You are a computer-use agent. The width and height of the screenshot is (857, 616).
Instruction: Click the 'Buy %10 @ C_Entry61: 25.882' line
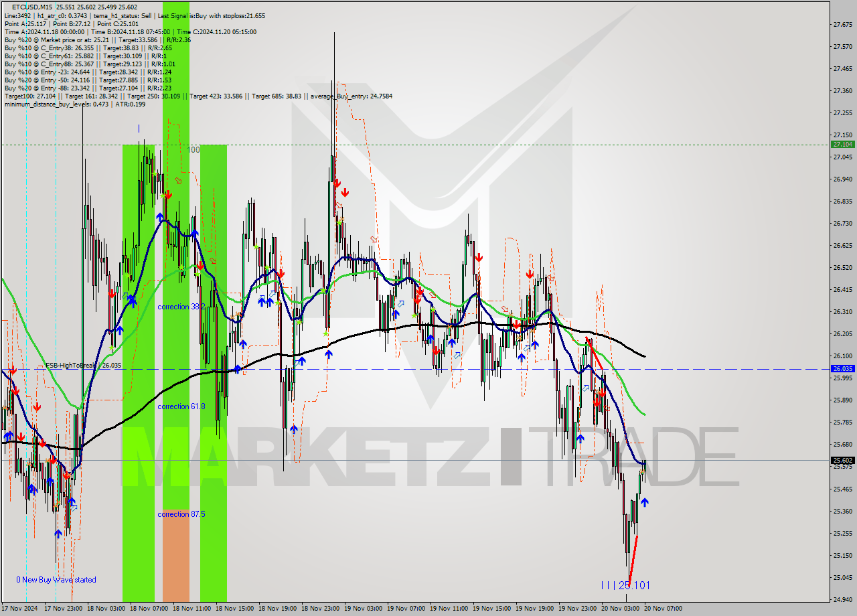[85, 56]
